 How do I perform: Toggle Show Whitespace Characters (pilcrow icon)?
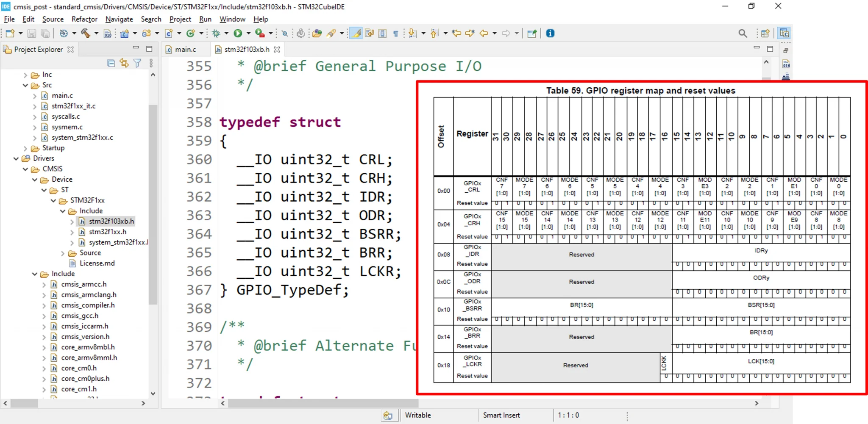click(395, 33)
